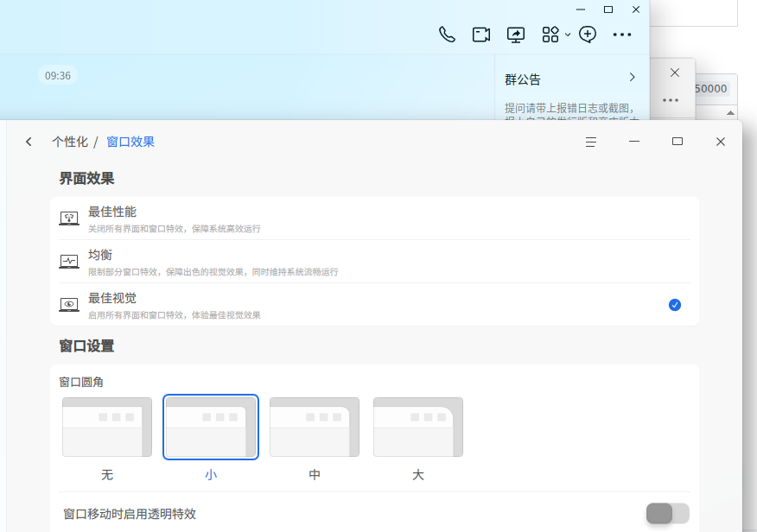Minimize the 窗口效果 settings window

[634, 142]
